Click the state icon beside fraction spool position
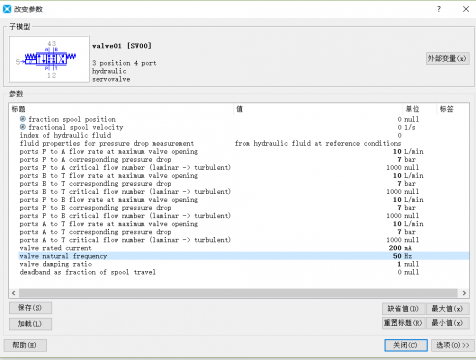The height and width of the screenshot is (360, 476). (23, 119)
